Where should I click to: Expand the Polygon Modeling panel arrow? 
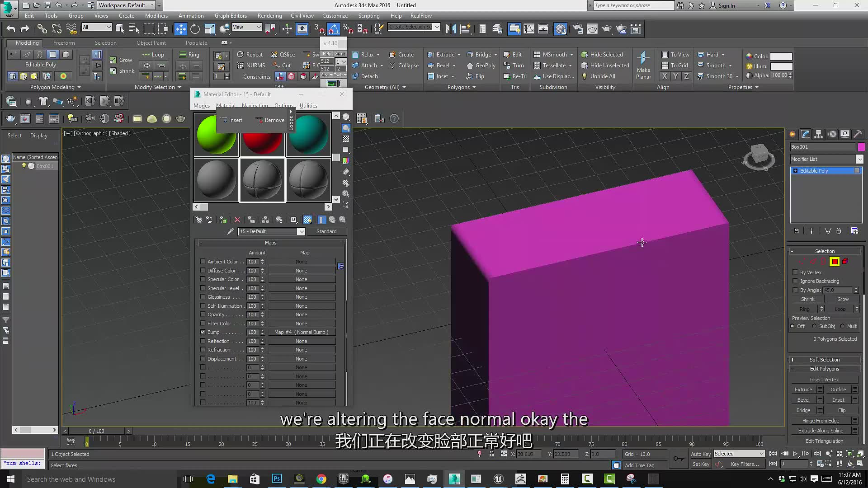tap(79, 87)
